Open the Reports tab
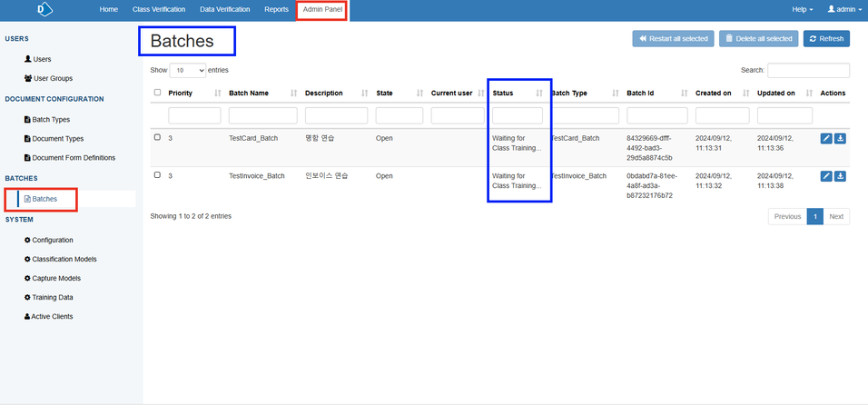Screen dimensions: 868x405 276,9
